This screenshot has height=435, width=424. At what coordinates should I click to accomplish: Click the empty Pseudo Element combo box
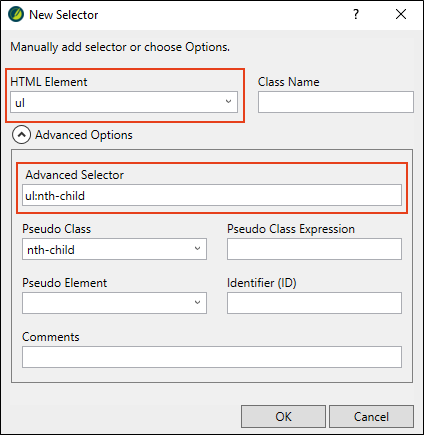coord(114,303)
